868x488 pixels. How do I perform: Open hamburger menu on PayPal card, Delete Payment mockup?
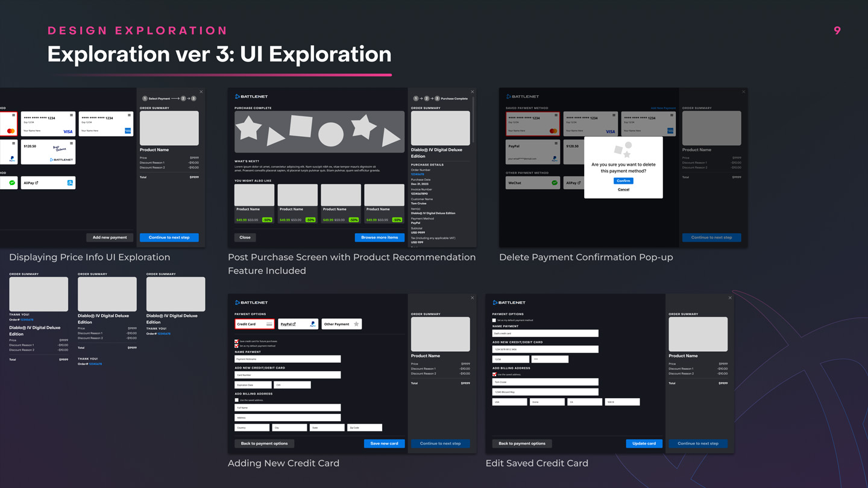pyautogui.click(x=556, y=143)
